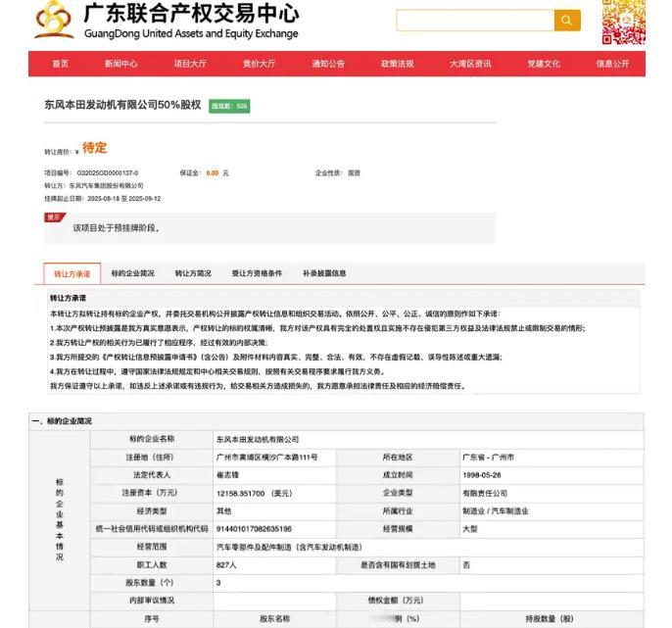Open the 首页 menu item
This screenshot has width=672, height=628.
61,64
